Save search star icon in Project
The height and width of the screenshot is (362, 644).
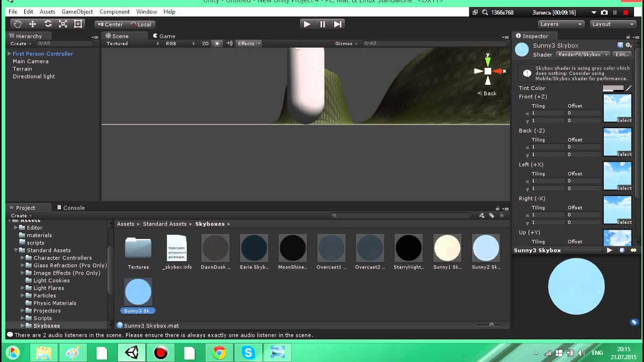tap(502, 215)
